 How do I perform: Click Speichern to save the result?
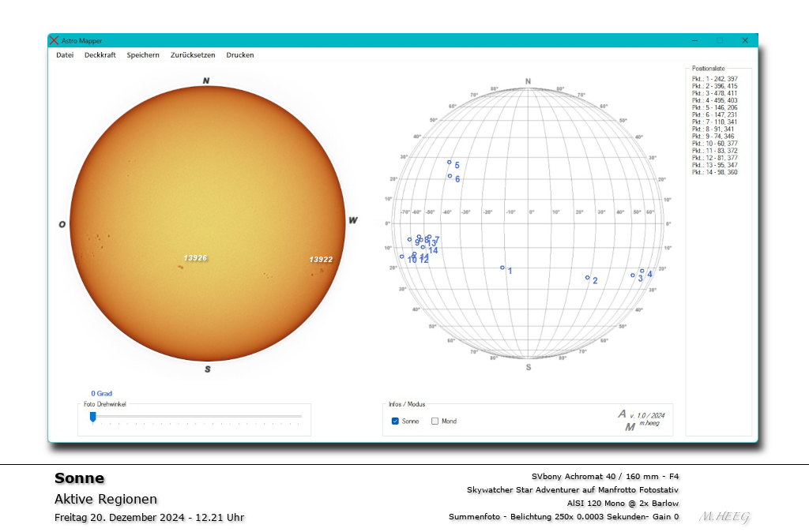(143, 54)
